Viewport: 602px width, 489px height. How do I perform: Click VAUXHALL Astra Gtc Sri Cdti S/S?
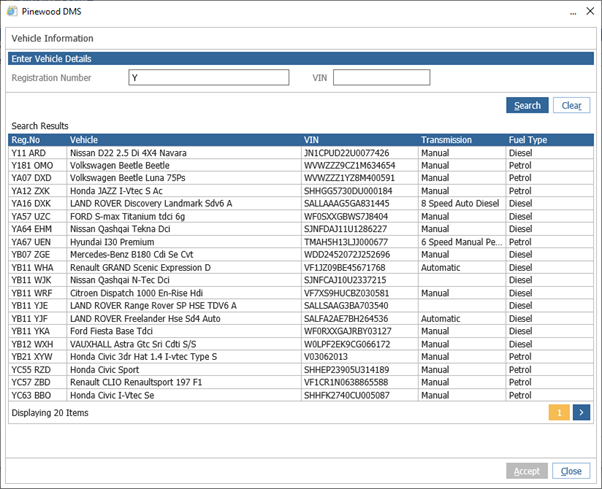[x=133, y=344]
